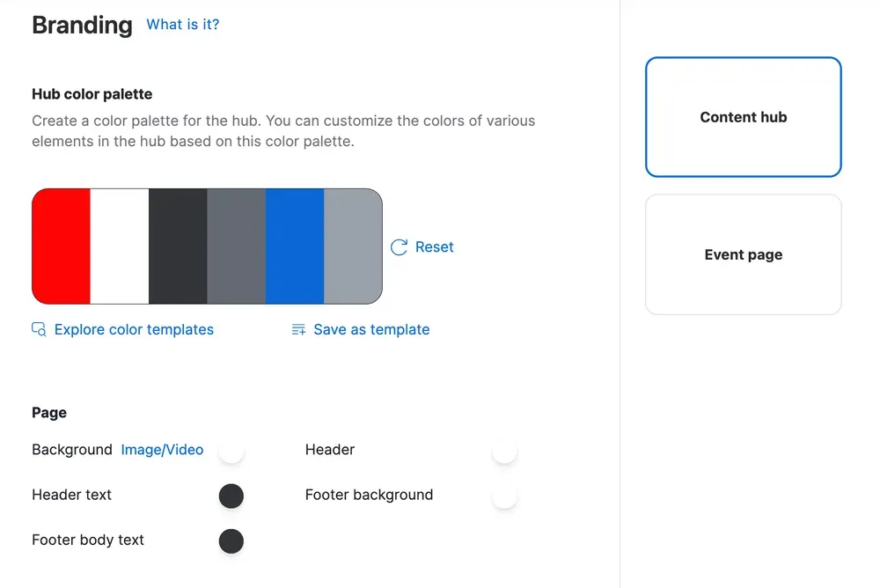Screen dimensions: 880x588
Task: Open the Header text color picker
Action: pyautogui.click(x=231, y=496)
